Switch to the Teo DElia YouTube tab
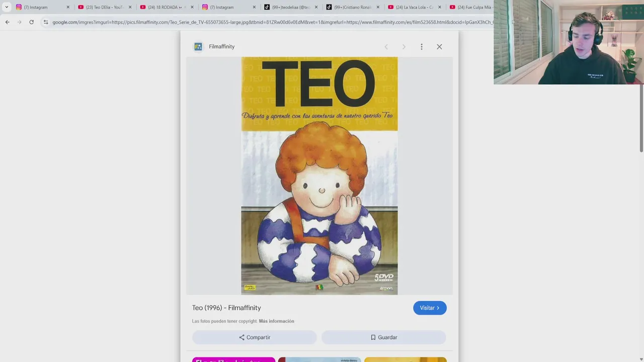The height and width of the screenshot is (362, 644). [104, 7]
